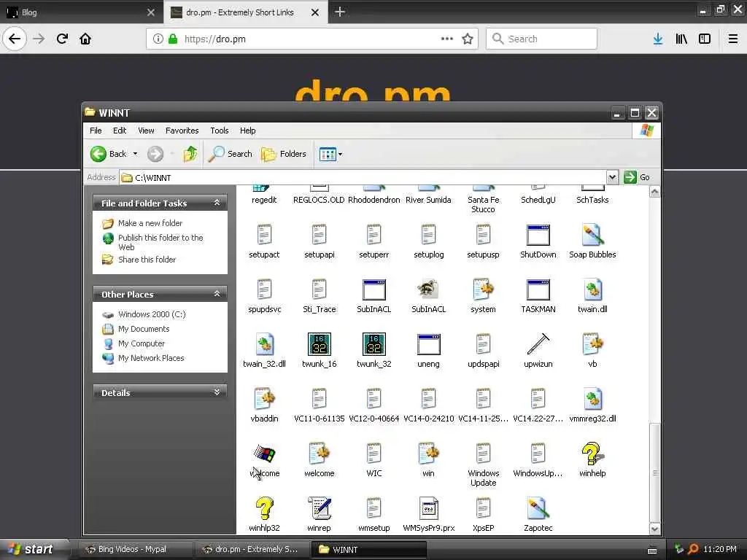Select the Soap Bubbles bitmap file
This screenshot has height=560, width=747.
click(592, 236)
